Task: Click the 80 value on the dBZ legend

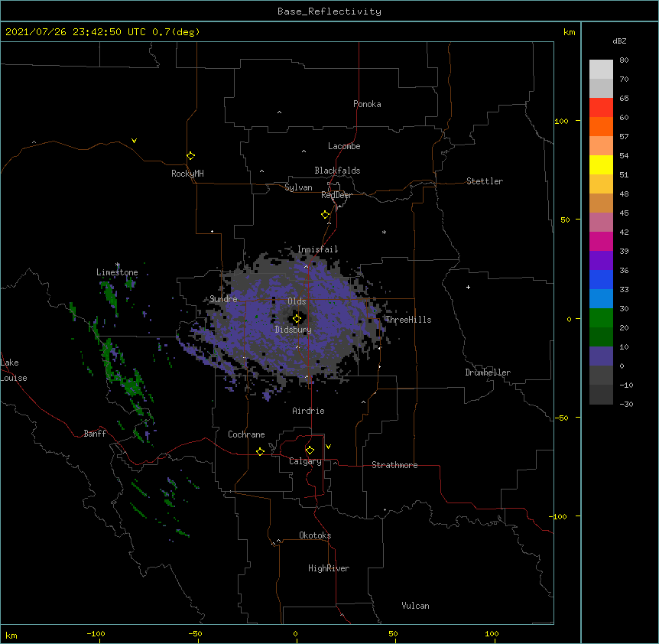Action: point(624,60)
